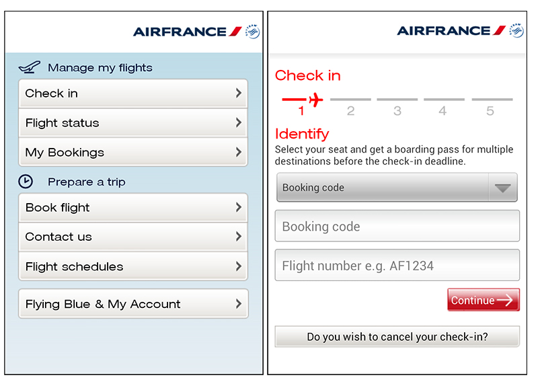Select the Book flight menu entry
The image size is (538, 392).
click(132, 208)
